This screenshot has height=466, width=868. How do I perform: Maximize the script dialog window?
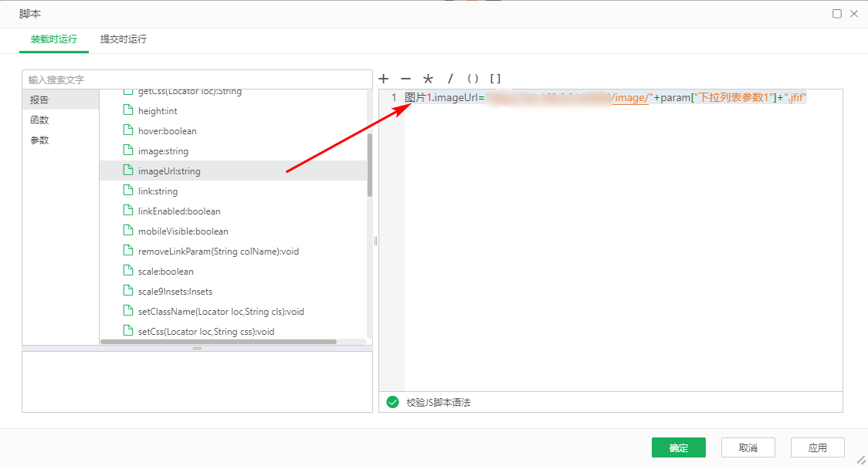pyautogui.click(x=837, y=14)
